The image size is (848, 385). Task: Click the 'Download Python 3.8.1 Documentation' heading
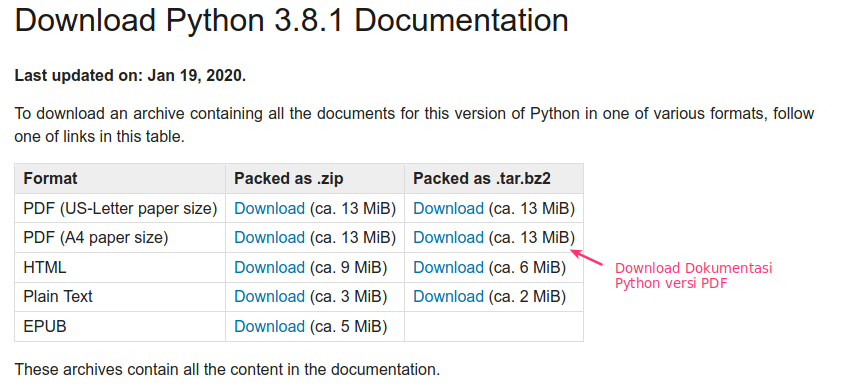[292, 21]
